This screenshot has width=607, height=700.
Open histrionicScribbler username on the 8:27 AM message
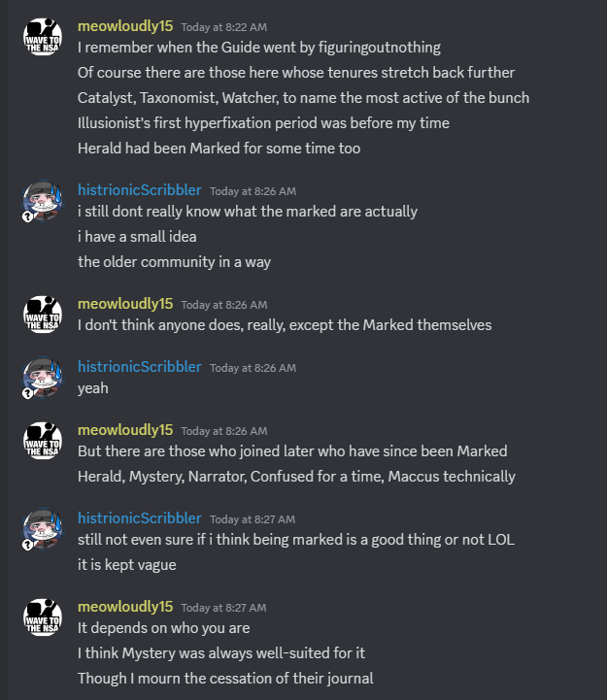(x=139, y=517)
